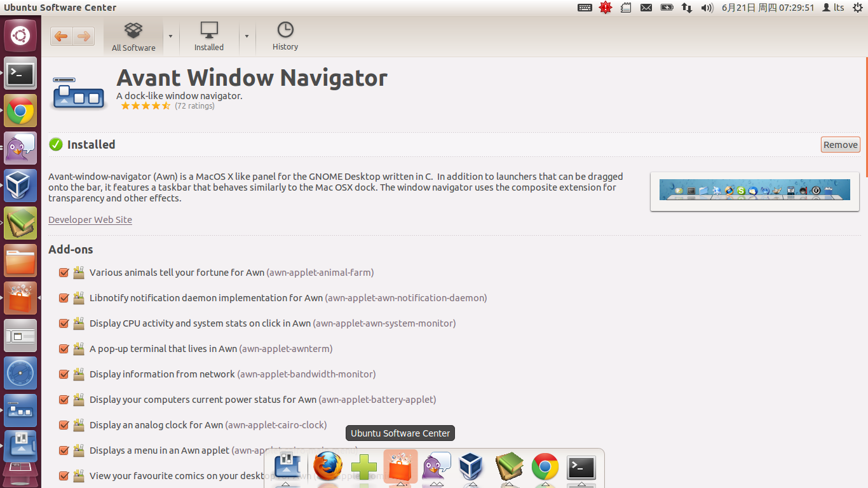Viewport: 868px width, 488px height.
Task: Click Ubuntu Software Center in Unity launcher
Action: (x=20, y=299)
